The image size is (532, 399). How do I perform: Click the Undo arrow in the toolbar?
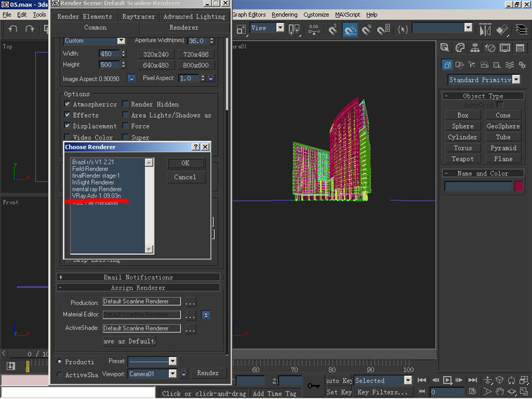12,29
